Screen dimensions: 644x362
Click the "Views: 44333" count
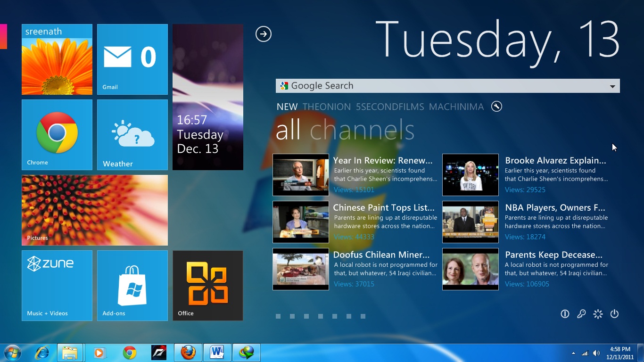354,237
